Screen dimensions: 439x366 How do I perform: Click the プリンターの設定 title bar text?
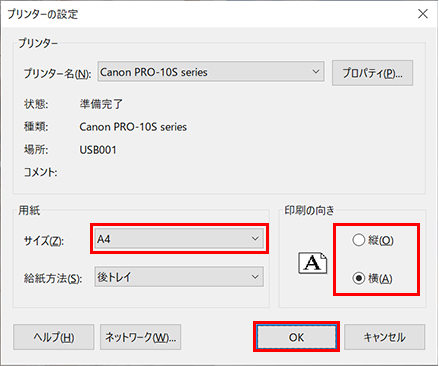click(x=43, y=14)
